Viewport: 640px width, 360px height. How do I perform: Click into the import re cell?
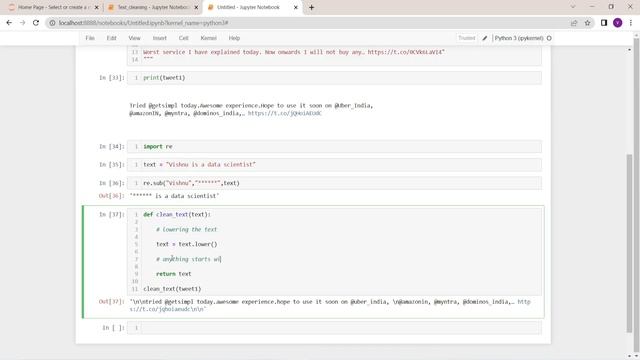pos(334,146)
